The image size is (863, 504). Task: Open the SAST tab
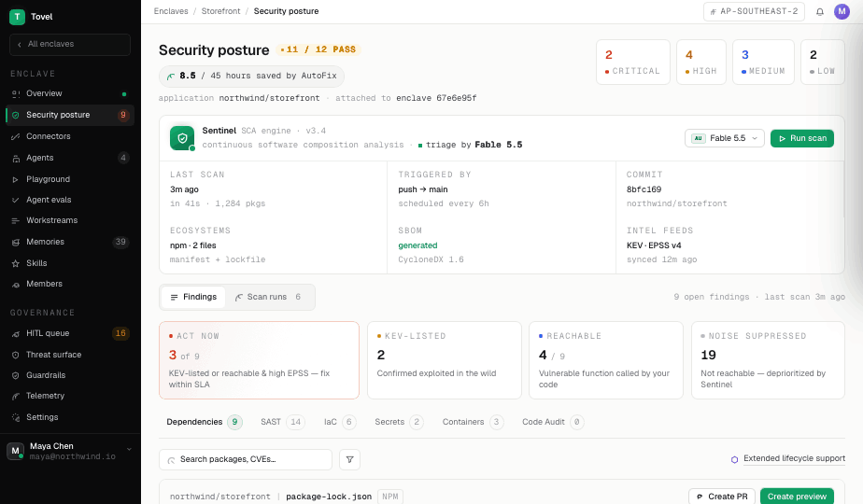pos(282,422)
